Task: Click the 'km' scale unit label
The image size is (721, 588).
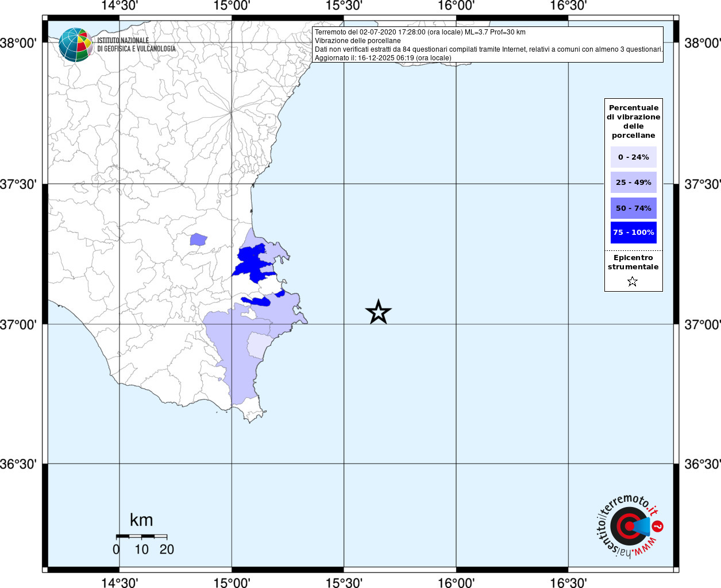Action: pos(141,520)
